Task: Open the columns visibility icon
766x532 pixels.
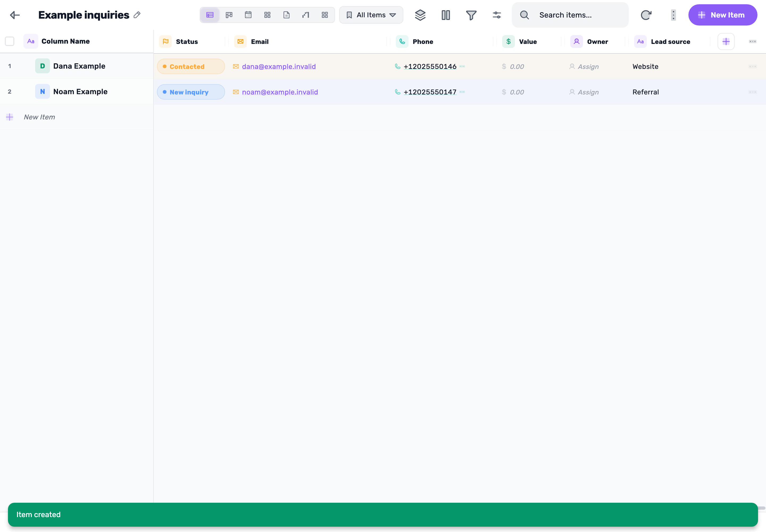Action: pyautogui.click(x=446, y=15)
